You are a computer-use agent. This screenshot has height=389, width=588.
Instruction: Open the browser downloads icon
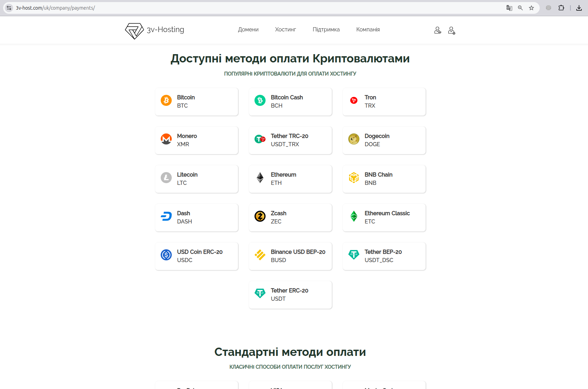579,8
